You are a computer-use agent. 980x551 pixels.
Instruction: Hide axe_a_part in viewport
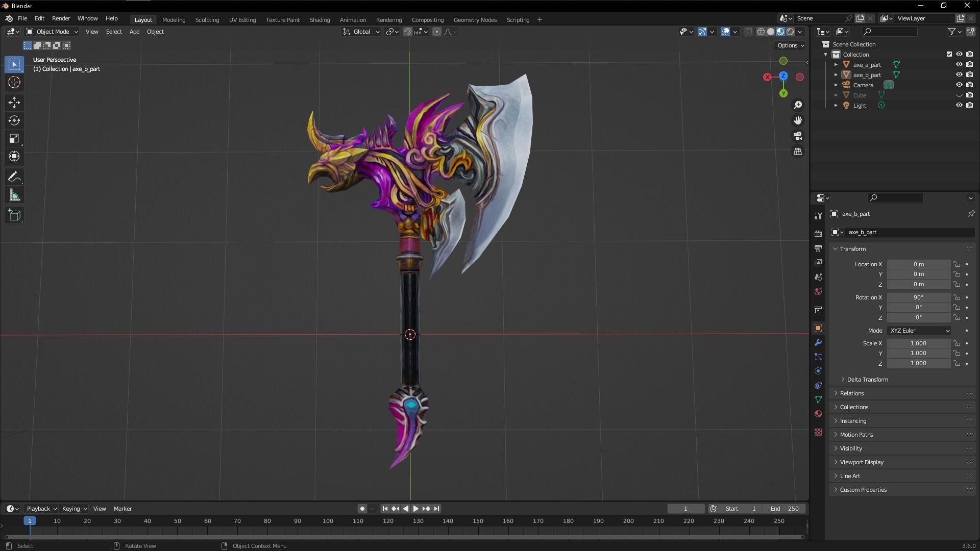[x=959, y=64]
